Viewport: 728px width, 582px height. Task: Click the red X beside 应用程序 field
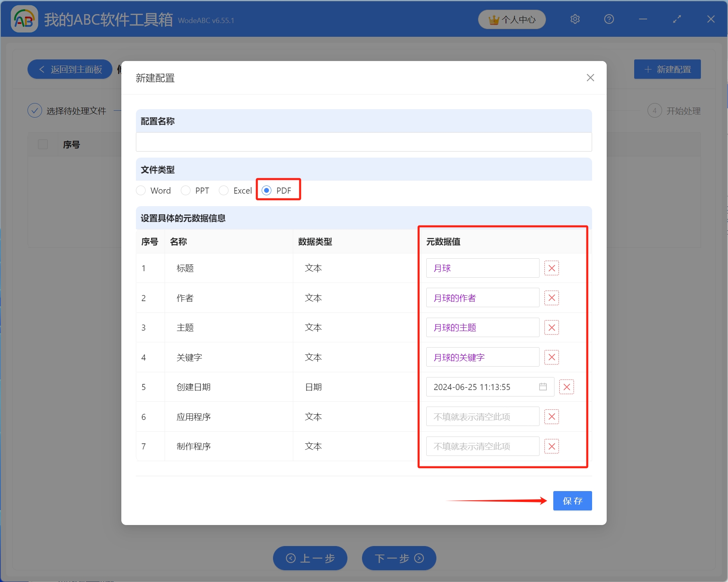coord(551,417)
